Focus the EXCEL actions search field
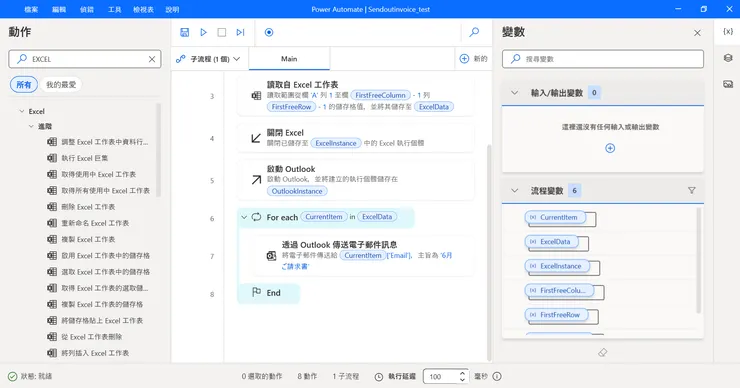 point(85,59)
